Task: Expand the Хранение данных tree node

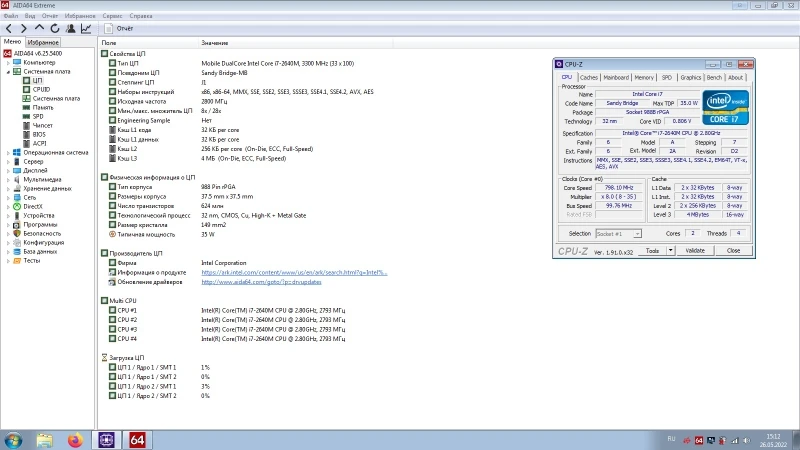Action: 8,189
